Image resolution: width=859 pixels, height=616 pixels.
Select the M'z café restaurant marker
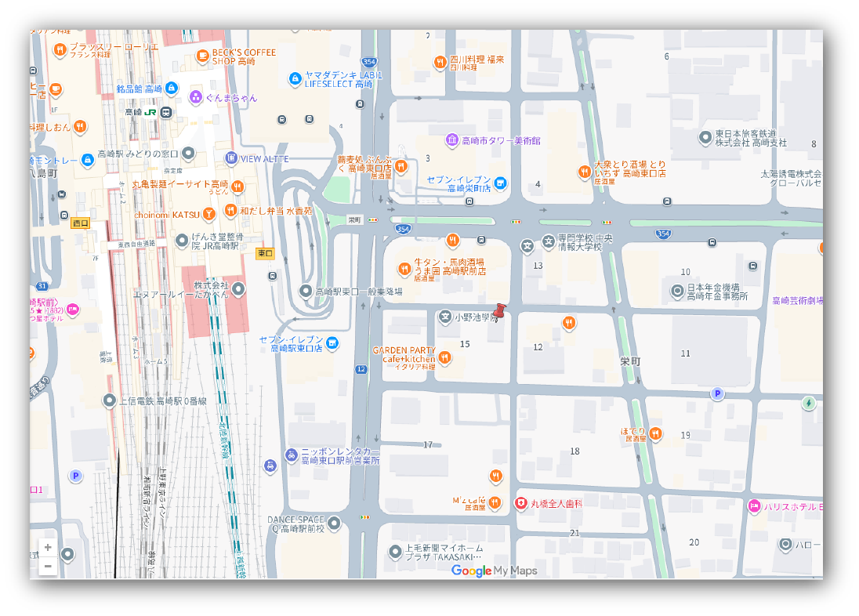(495, 502)
